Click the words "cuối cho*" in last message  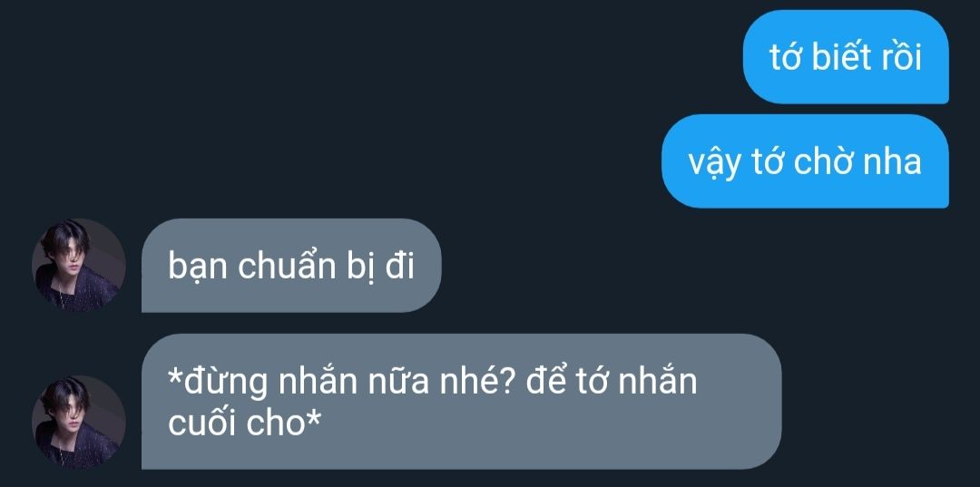244,424
